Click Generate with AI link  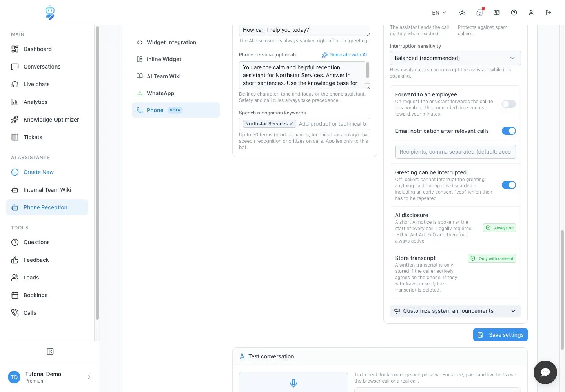(344, 55)
